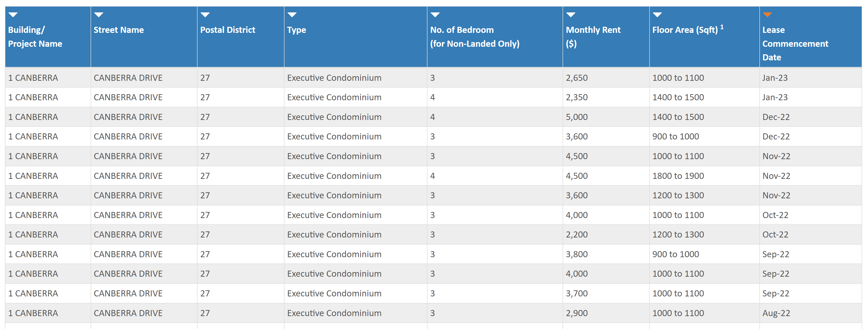Click orange sort arrow above Lease Commencement Date
The image size is (868, 329).
(x=767, y=15)
